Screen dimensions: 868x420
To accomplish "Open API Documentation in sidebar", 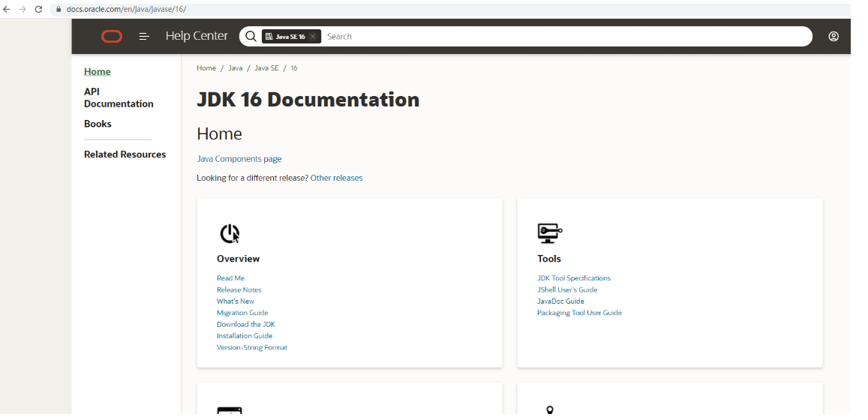I will pos(119,98).
